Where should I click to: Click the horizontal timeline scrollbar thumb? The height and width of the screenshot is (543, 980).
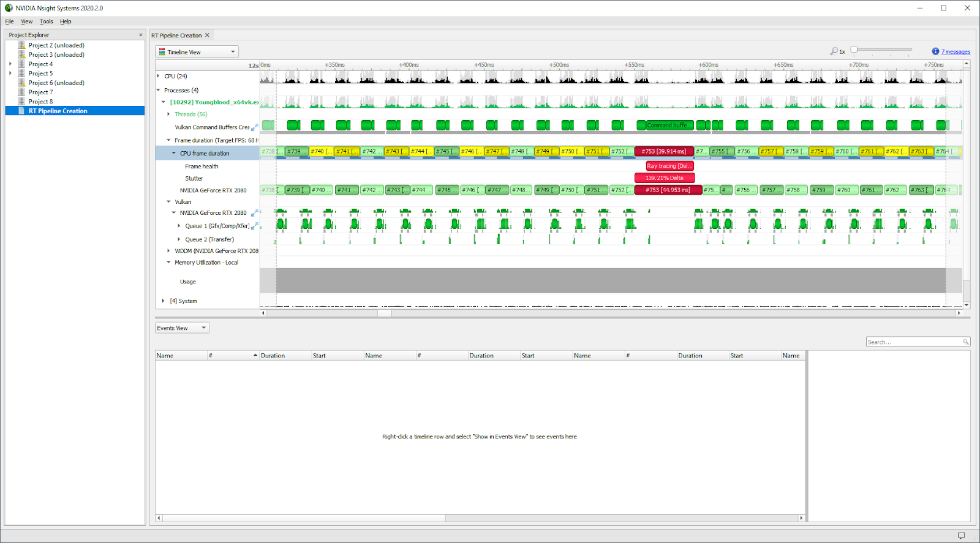click(385, 313)
